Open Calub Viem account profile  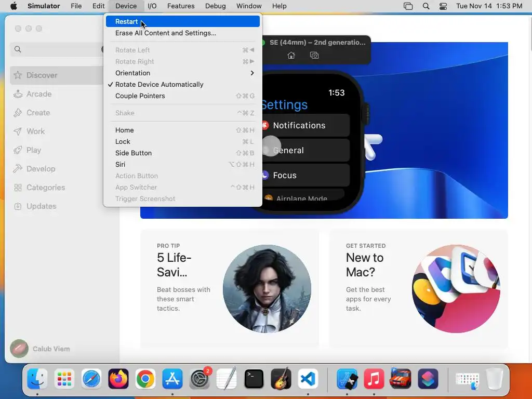(40, 349)
